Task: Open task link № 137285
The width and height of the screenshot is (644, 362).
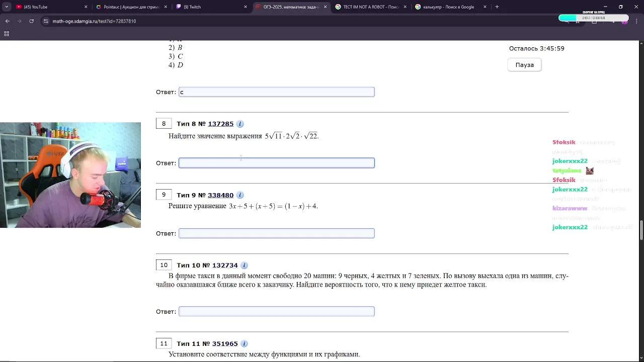Action: (x=220, y=124)
